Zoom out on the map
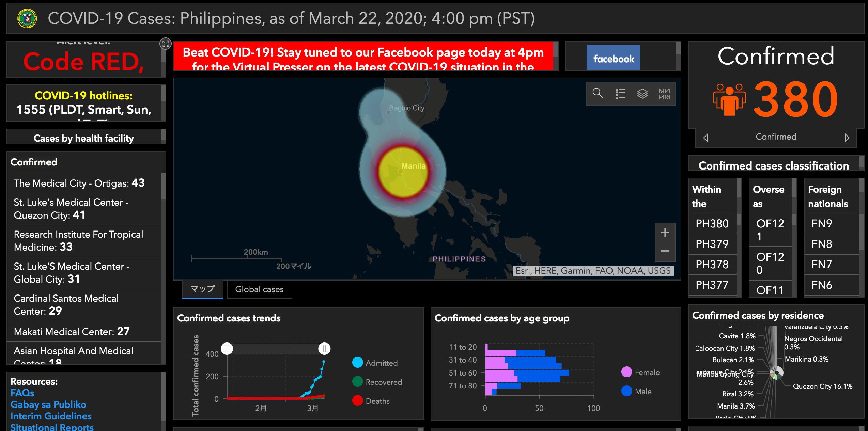The height and width of the screenshot is (431, 868). pos(665,251)
